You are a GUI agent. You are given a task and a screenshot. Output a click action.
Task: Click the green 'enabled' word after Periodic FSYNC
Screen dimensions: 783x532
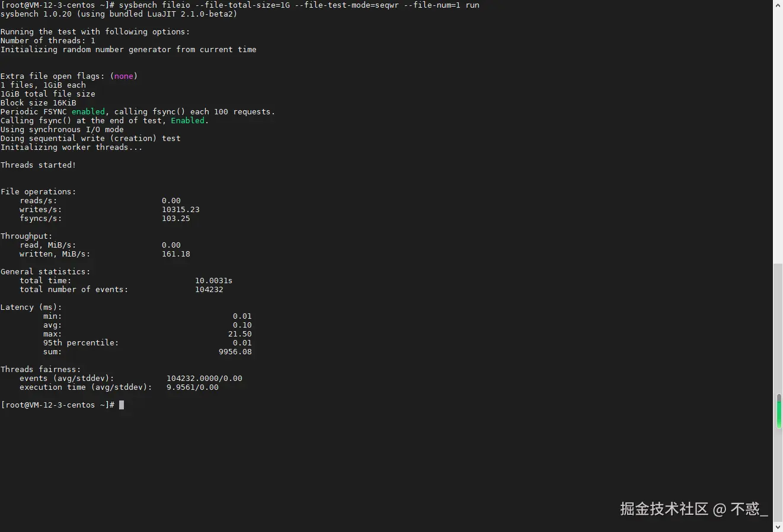pos(88,111)
